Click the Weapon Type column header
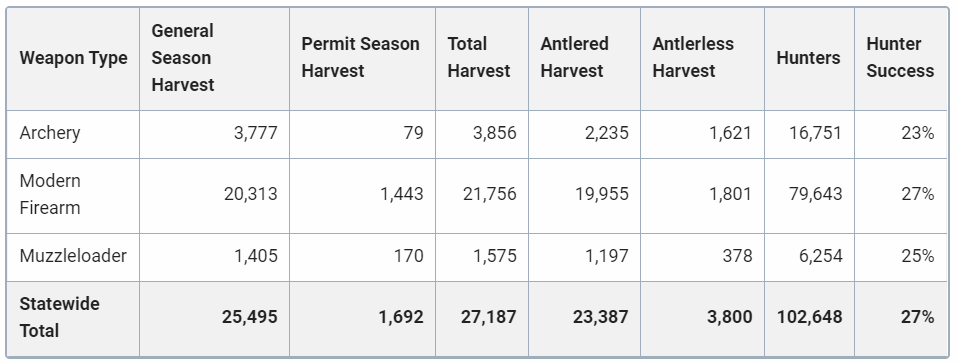 (x=73, y=58)
